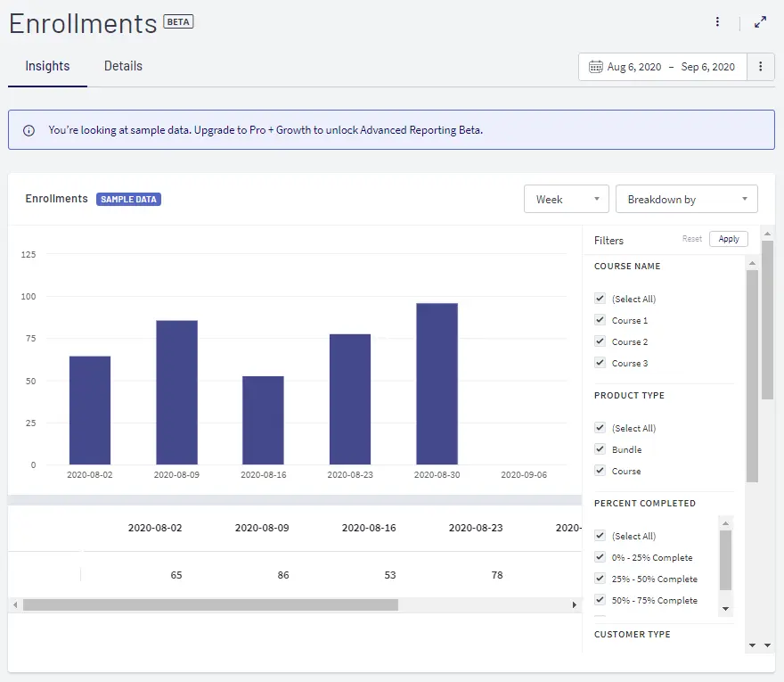Click the horizontal table scrollbar thumb
Screen dimensions: 784x682
(210, 604)
